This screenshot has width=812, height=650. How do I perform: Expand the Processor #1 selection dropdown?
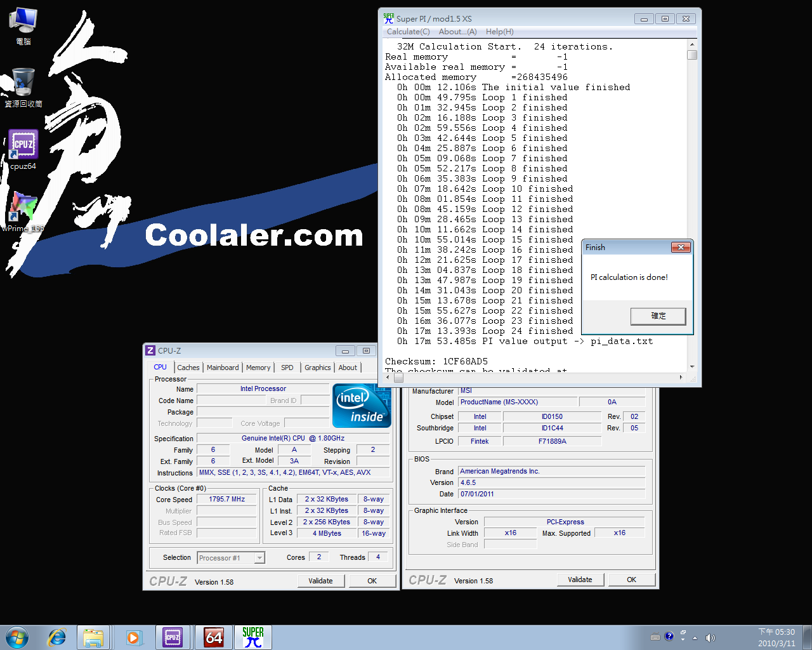point(259,558)
